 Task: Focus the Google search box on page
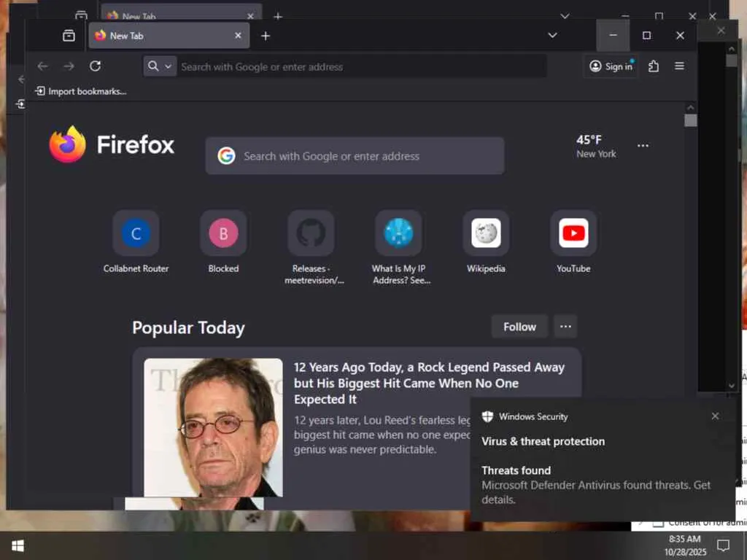click(355, 156)
